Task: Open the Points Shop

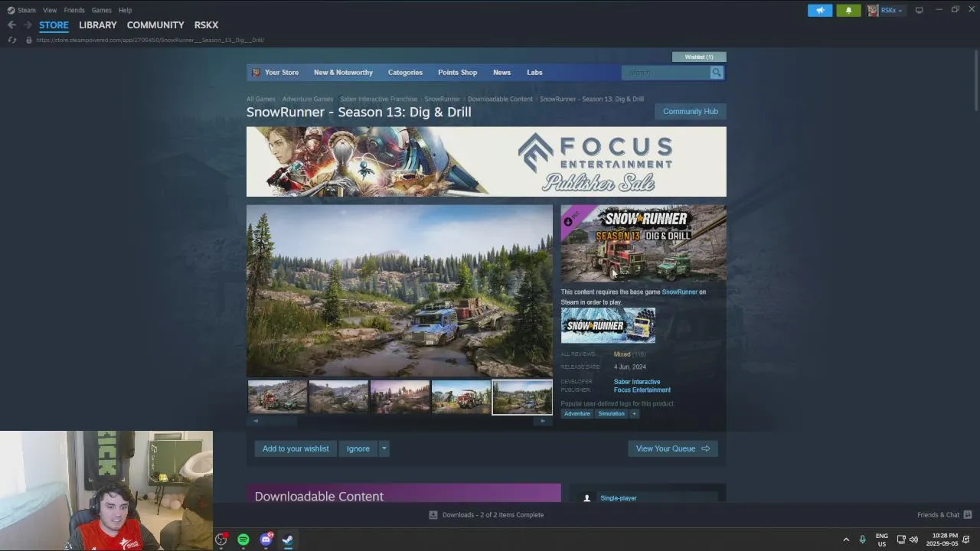Action: (457, 73)
